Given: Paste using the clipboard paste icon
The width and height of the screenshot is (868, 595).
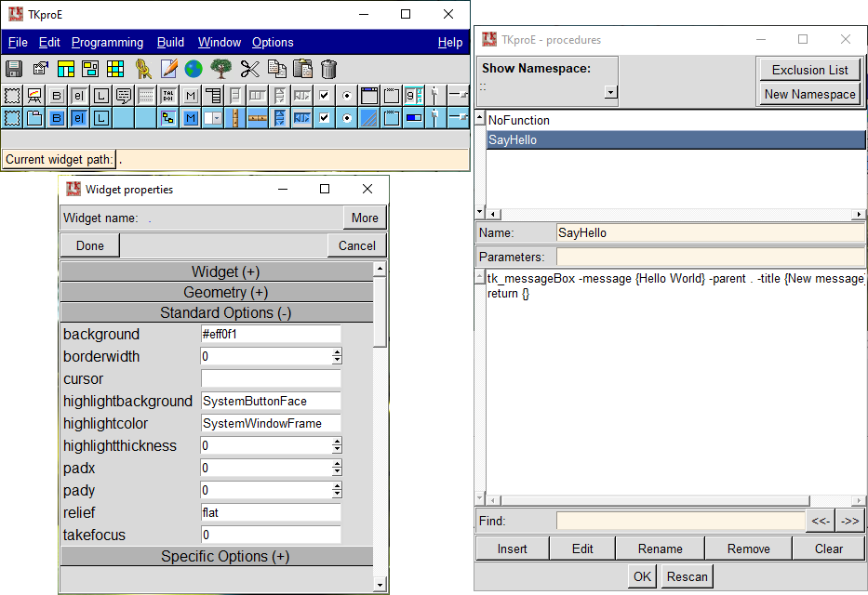Looking at the screenshot, I should click(x=301, y=68).
